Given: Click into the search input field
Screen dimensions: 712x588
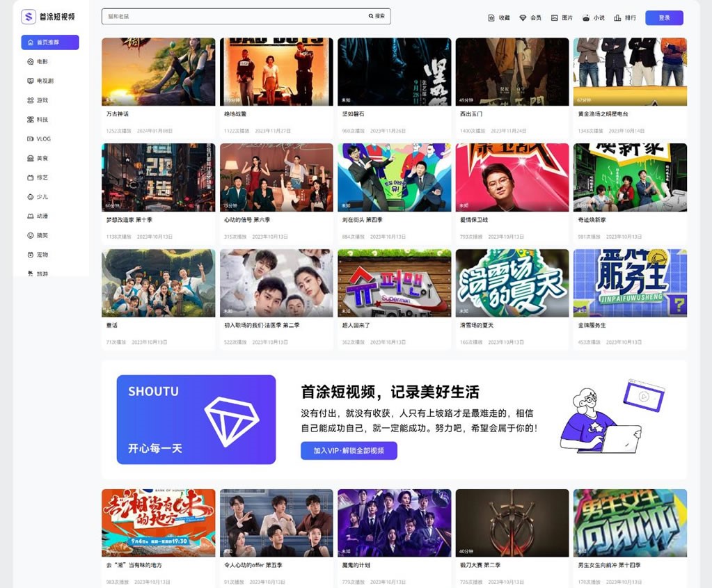Looking at the screenshot, I should tap(233, 16).
